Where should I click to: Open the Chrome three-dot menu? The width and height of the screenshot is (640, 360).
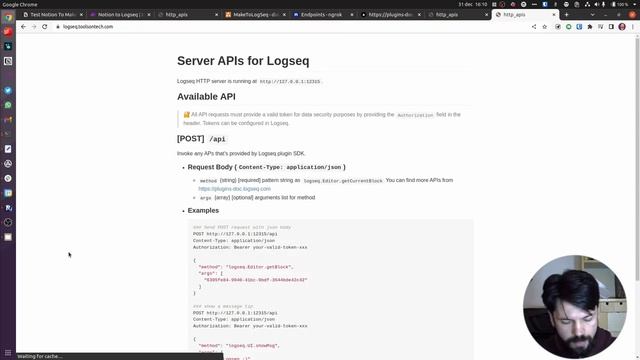tap(633, 27)
